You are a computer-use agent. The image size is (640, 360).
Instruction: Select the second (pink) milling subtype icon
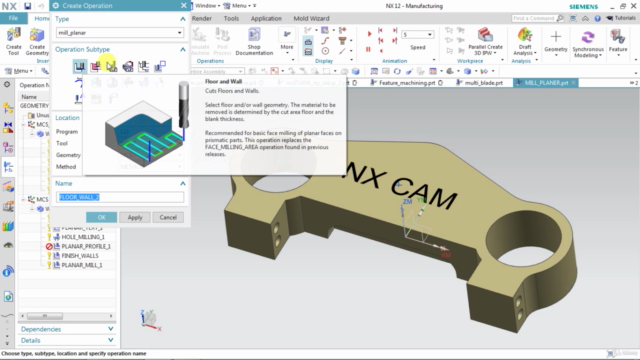click(96, 66)
